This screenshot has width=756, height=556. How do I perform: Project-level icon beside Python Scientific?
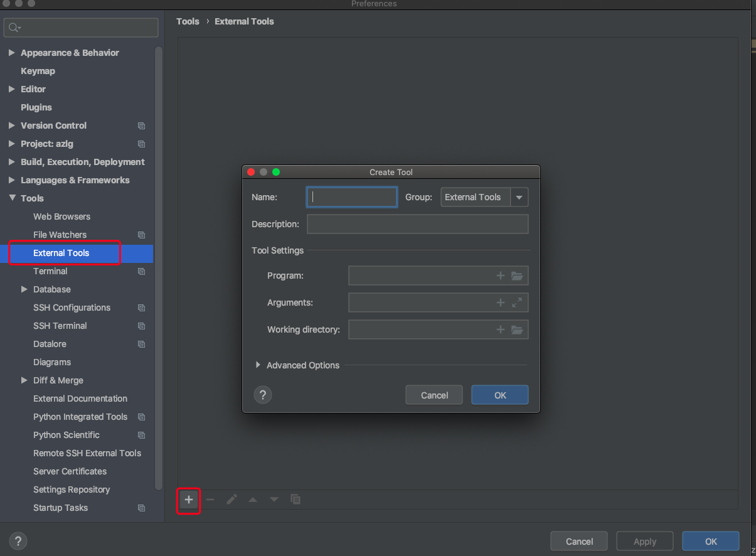pos(141,435)
